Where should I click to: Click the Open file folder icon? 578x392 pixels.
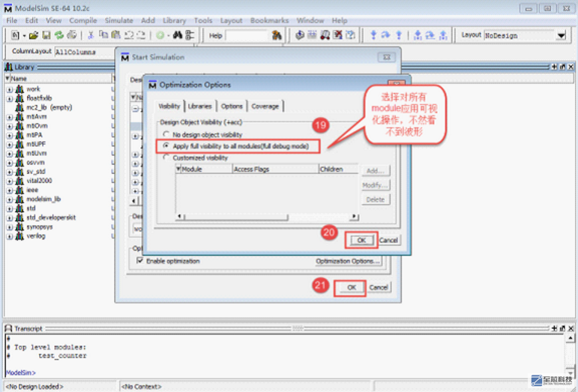34,35
